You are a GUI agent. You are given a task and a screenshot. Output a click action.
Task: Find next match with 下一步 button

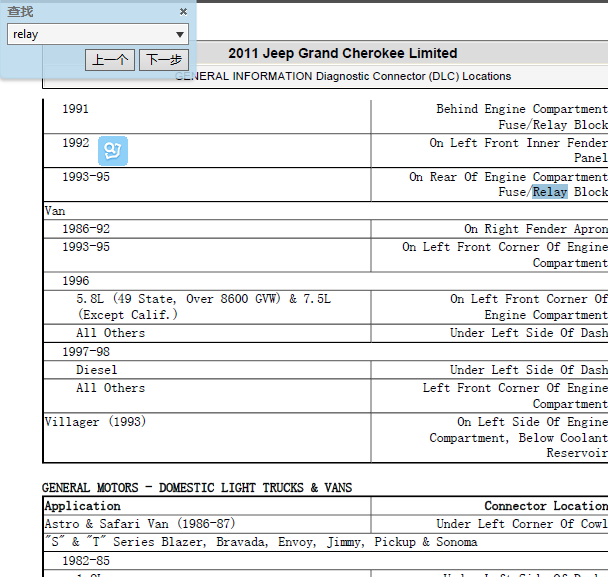click(x=164, y=60)
